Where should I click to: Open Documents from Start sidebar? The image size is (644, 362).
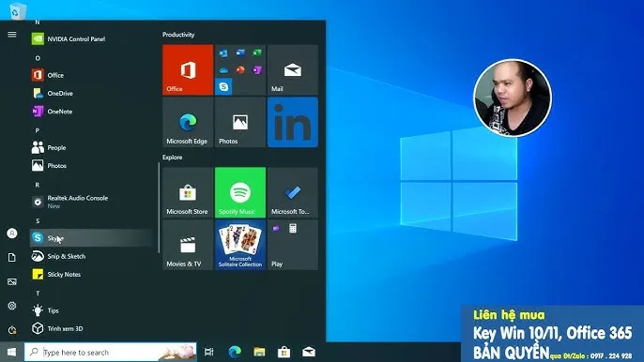[x=12, y=257]
